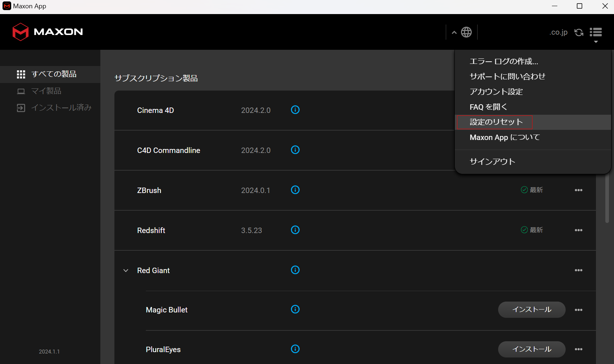Open more options for PluralEyes row
Viewport: 614px width, 364px height.
(579, 349)
